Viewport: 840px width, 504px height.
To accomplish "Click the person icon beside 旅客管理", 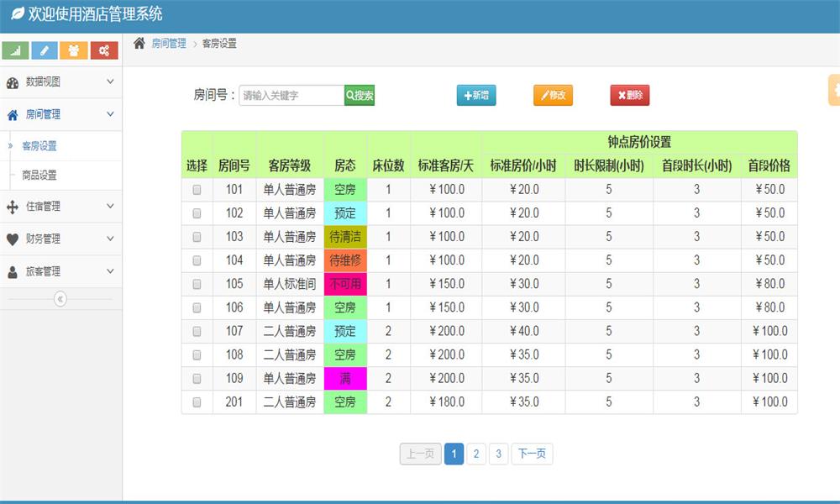I will [13, 272].
